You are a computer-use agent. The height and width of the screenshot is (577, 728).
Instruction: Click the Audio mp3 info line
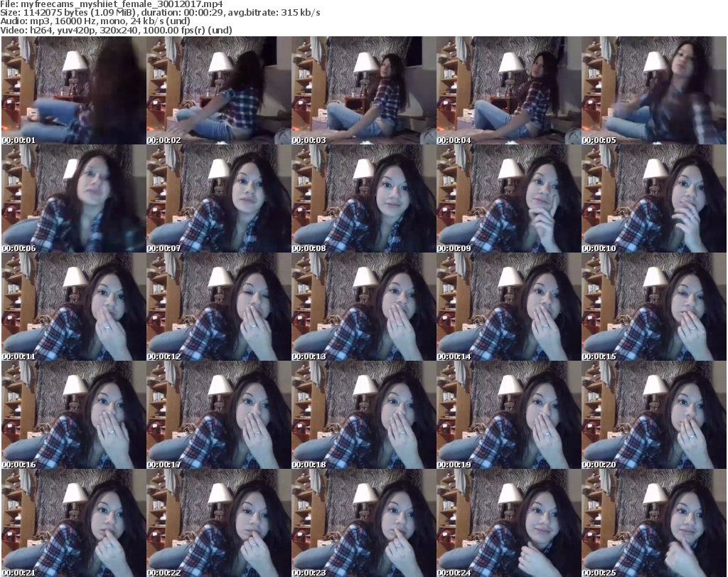point(95,21)
